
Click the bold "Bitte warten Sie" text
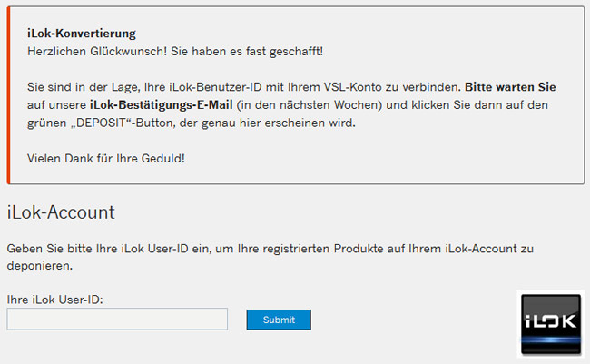(x=510, y=87)
